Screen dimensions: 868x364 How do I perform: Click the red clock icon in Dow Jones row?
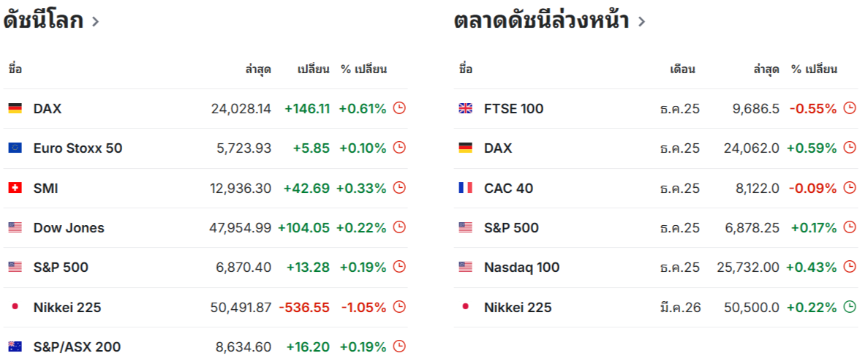[399, 227]
